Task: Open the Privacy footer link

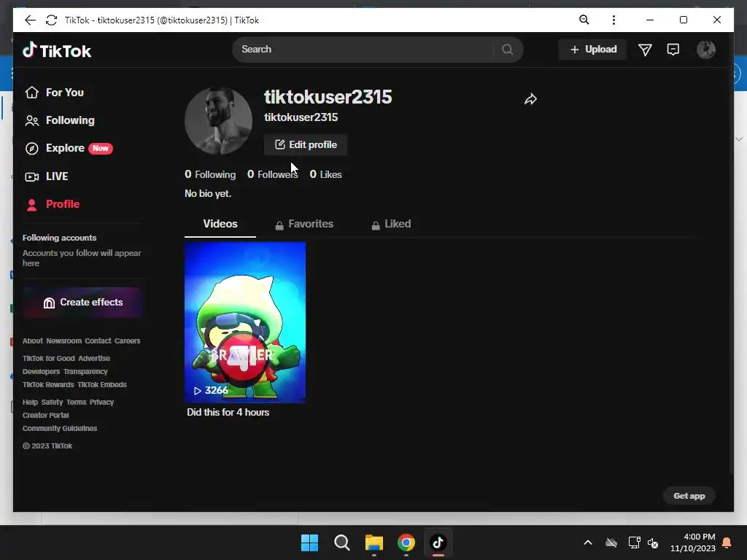Action: (101, 402)
